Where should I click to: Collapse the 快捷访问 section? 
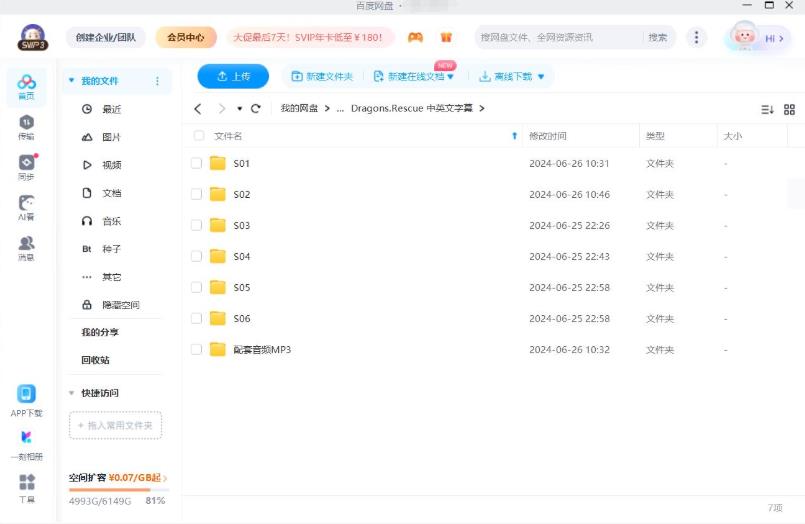[x=71, y=393]
